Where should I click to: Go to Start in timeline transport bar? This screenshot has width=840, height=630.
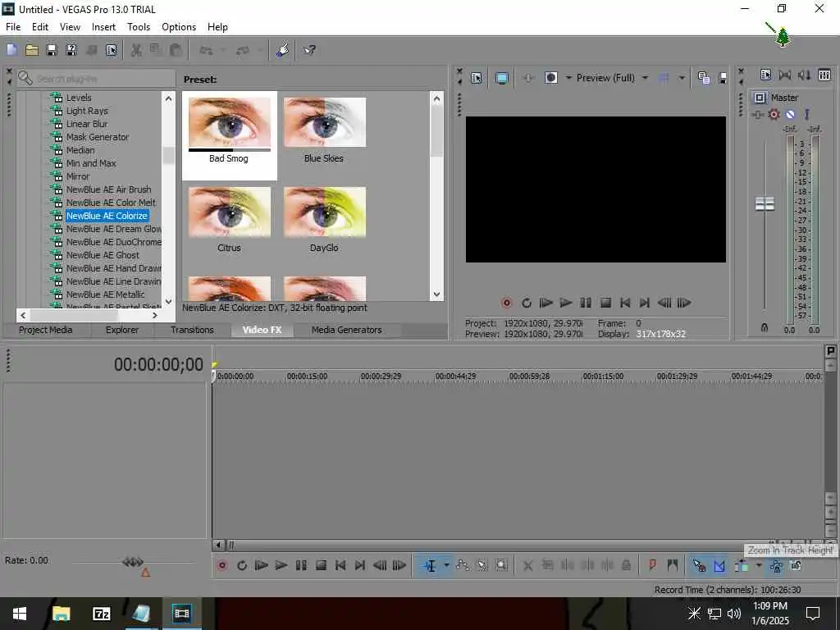pos(340,565)
